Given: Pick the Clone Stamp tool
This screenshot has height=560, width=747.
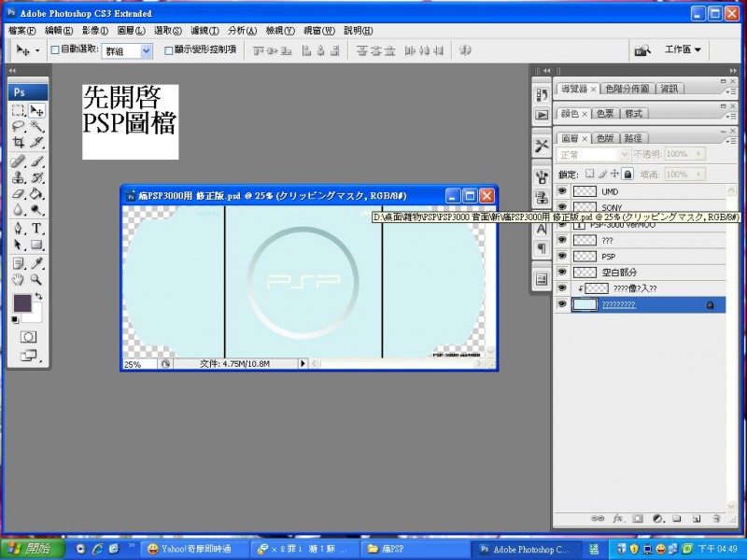Looking at the screenshot, I should [x=18, y=177].
